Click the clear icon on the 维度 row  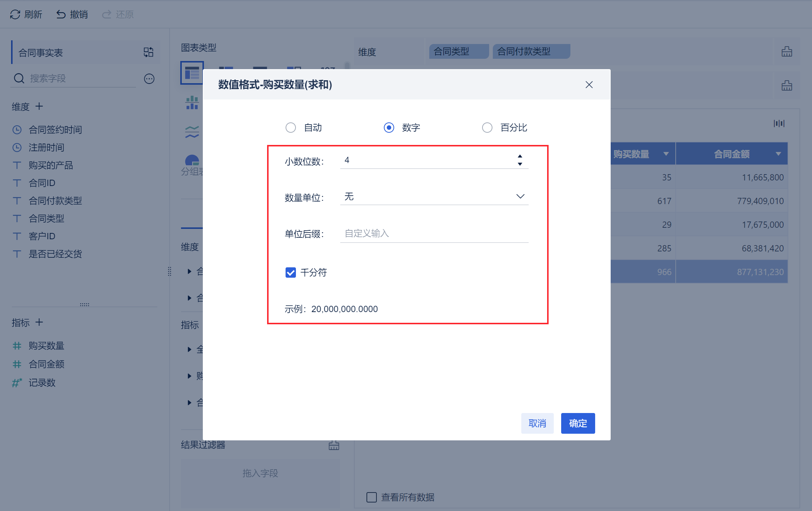(x=787, y=51)
